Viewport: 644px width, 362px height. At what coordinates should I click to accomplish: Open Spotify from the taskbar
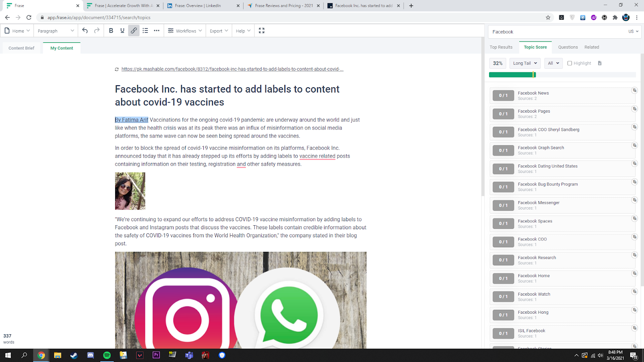pos(107,355)
